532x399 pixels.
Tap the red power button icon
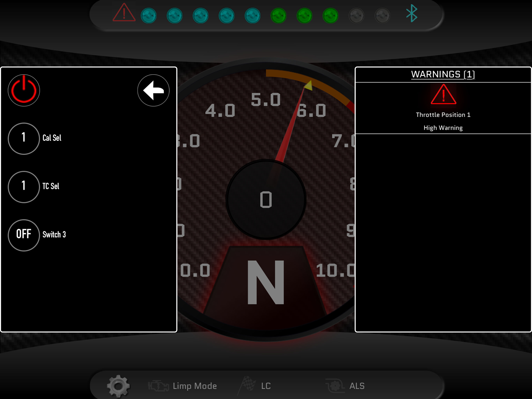point(24,90)
